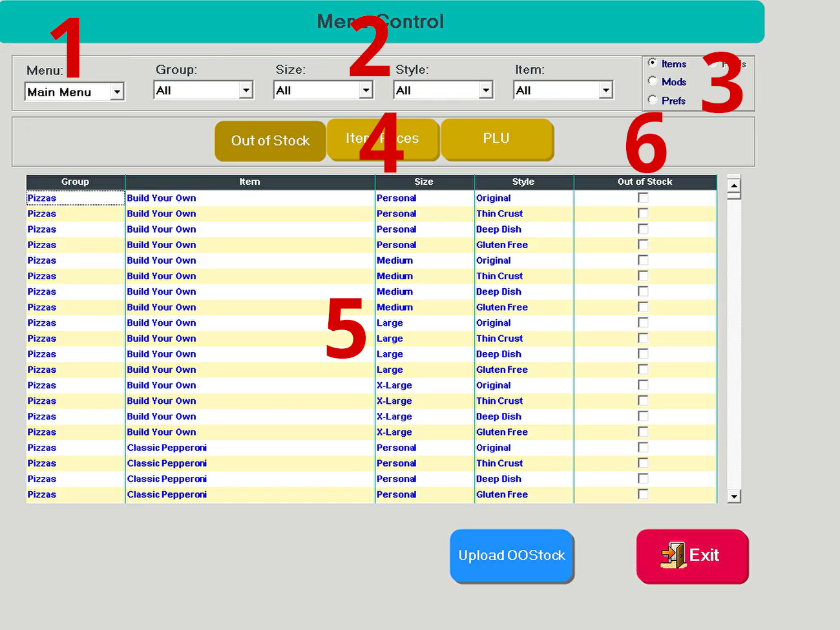The image size is (840, 630).
Task: Click 'Deep Dish' in the Build Your Own X-Large row
Action: 499,417
